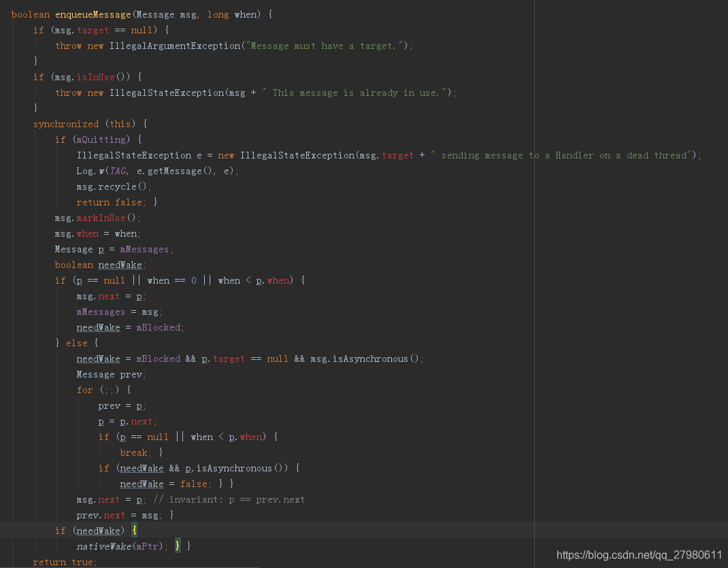The image size is (728, 568).
Task: Click the 'msg.when = when' assignment line
Action: (97, 234)
